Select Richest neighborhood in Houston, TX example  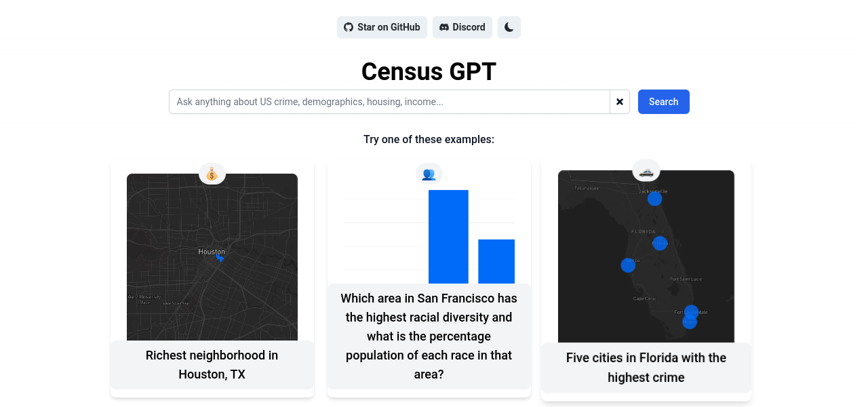point(212,365)
